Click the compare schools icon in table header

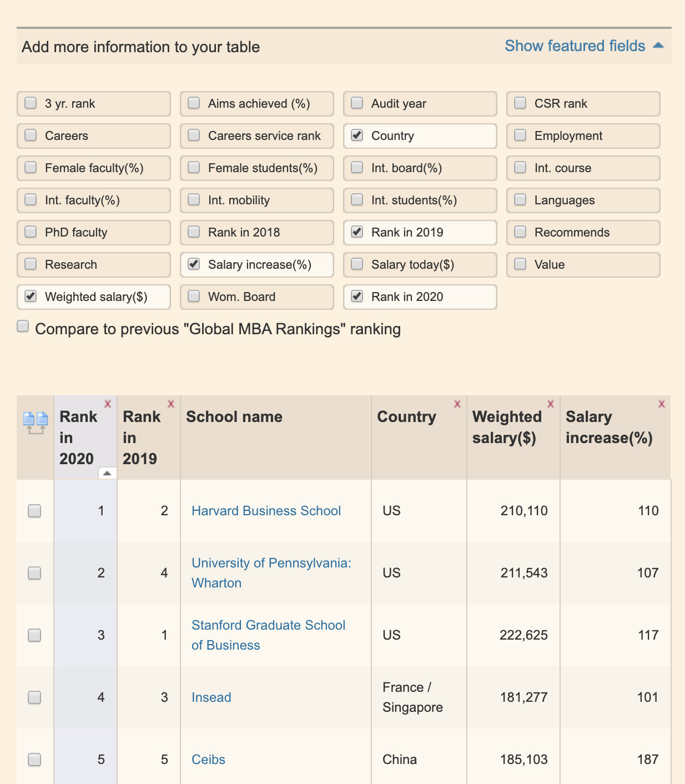coord(36,423)
